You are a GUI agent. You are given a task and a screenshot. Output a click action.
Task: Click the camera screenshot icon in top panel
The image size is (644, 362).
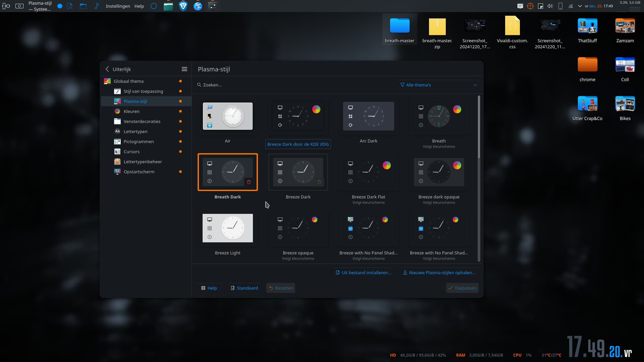(x=19, y=6)
